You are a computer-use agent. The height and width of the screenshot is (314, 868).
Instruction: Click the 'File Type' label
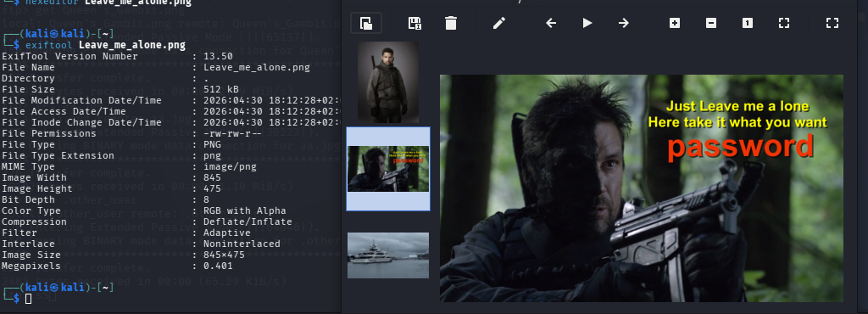click(28, 144)
